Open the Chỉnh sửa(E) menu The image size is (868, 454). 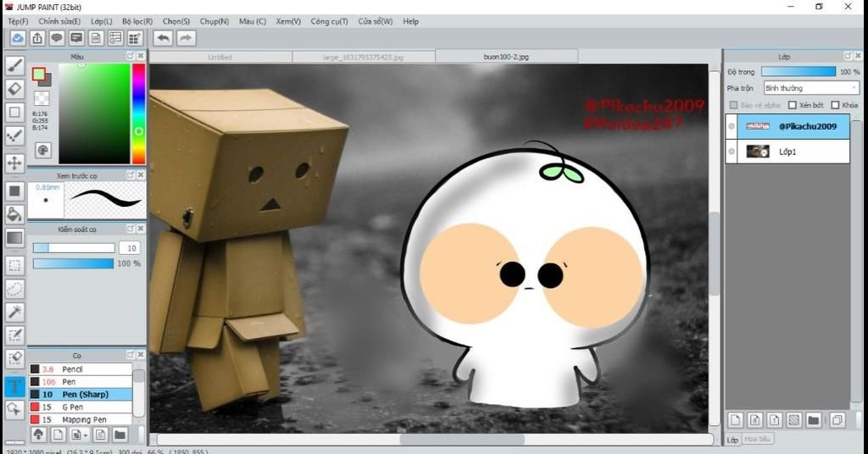[x=59, y=21]
